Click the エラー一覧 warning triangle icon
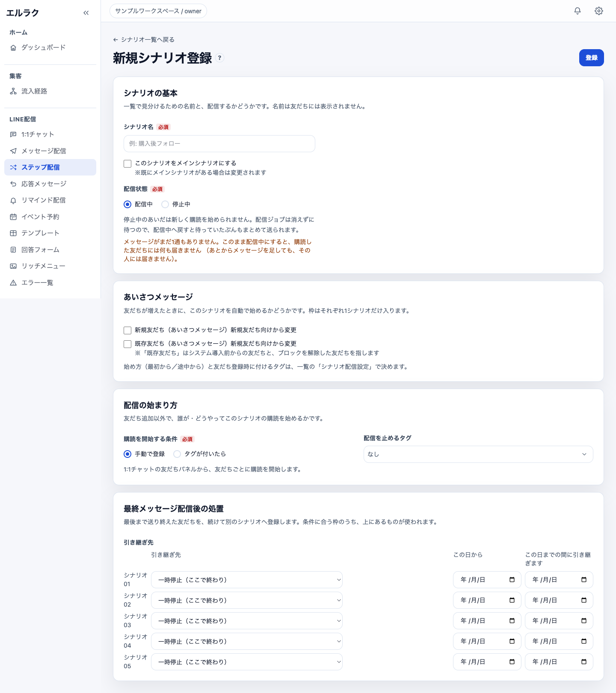Viewport: 616px width, 693px height. 13,283
